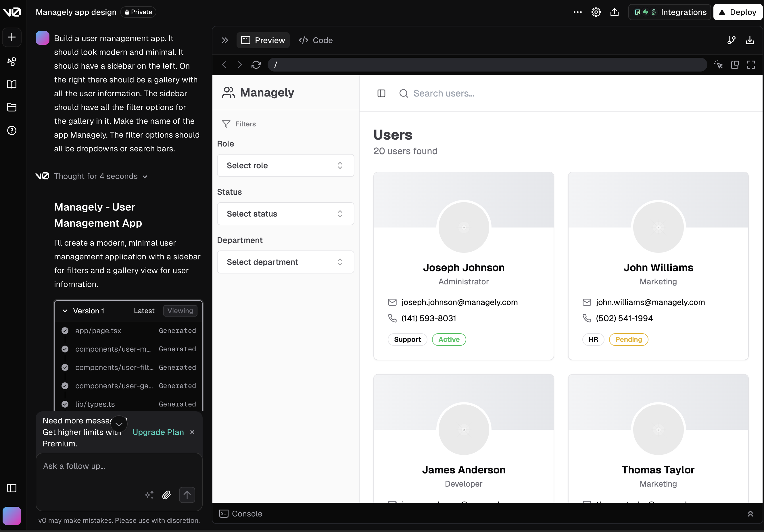Click the Private visibility badge
764x532 pixels.
coord(138,12)
